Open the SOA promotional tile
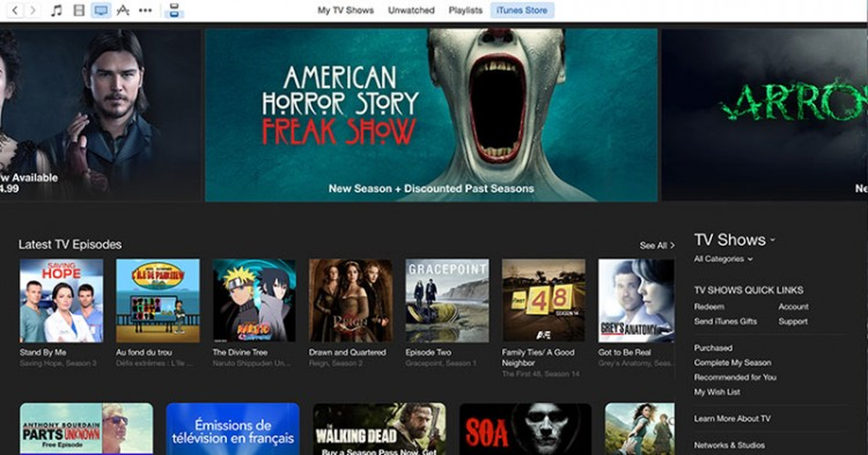This screenshot has width=868, height=455. pyautogui.click(x=525, y=429)
